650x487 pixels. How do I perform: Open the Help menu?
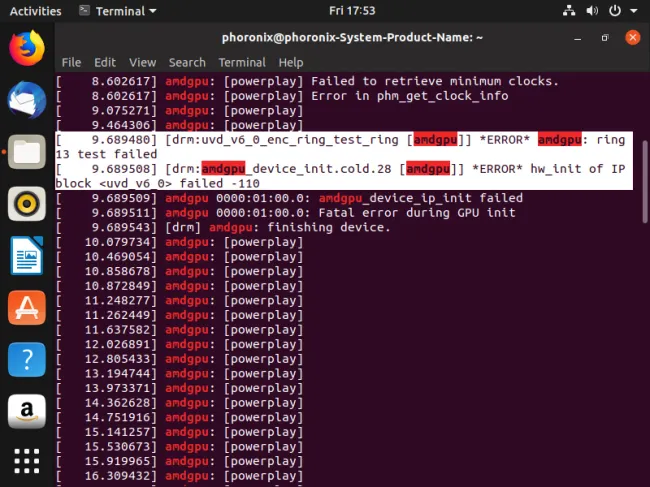(291, 62)
